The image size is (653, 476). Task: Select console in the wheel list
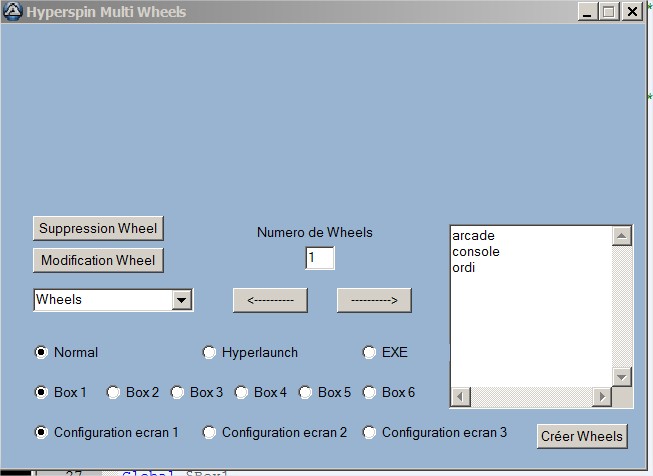[x=476, y=252]
